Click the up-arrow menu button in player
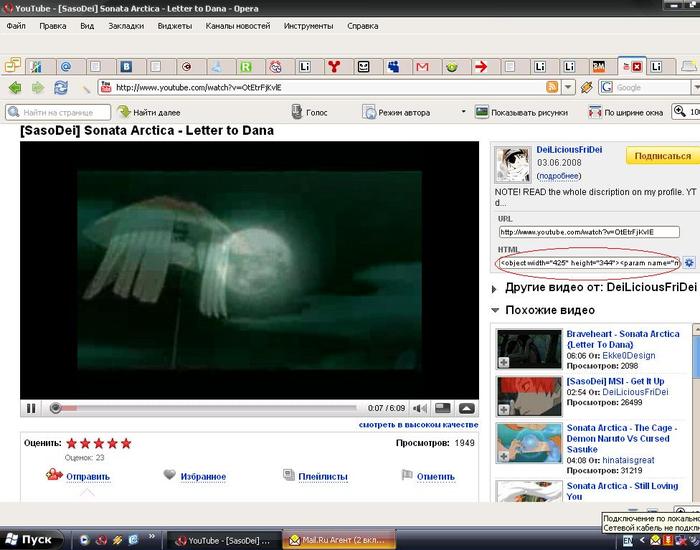Viewport: 700px width, 550px height. tap(467, 408)
